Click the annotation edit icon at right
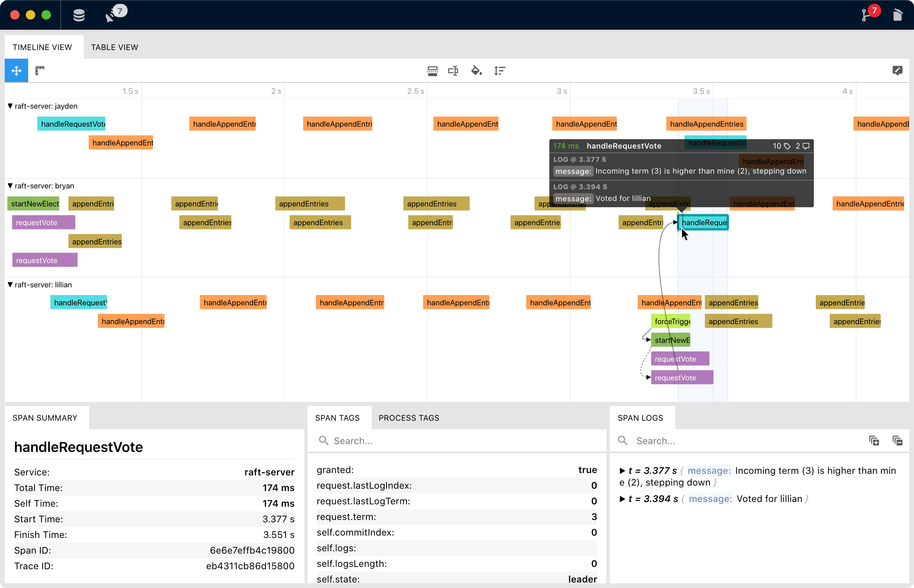The height and width of the screenshot is (588, 914). (897, 71)
